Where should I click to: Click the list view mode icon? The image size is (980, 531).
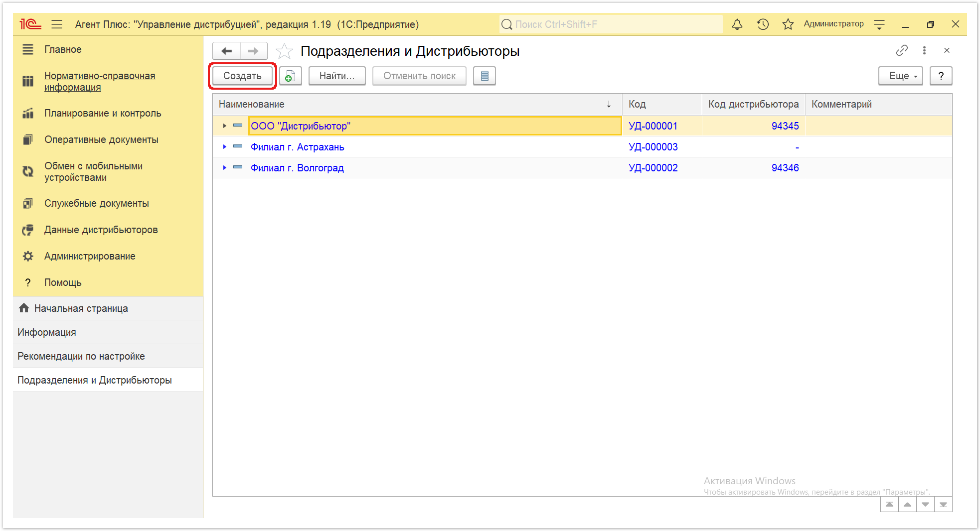(484, 76)
